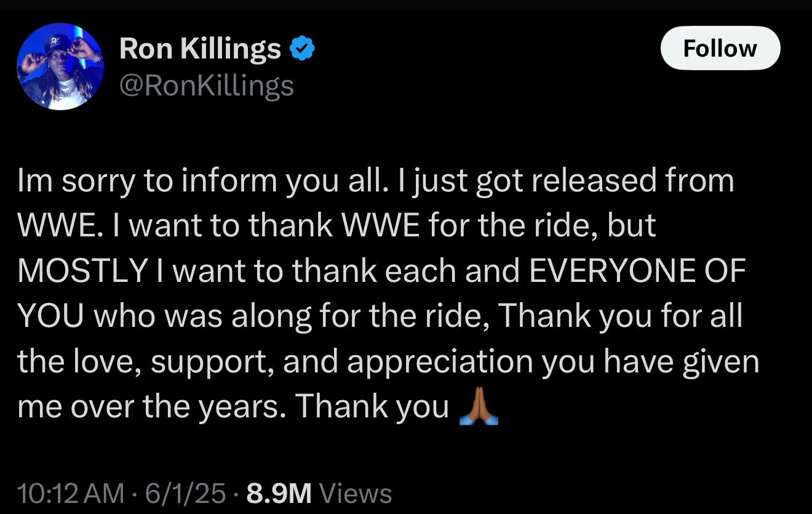
Task: Click "WWE for the ride, but" text
Action: pyautogui.click(x=499, y=227)
